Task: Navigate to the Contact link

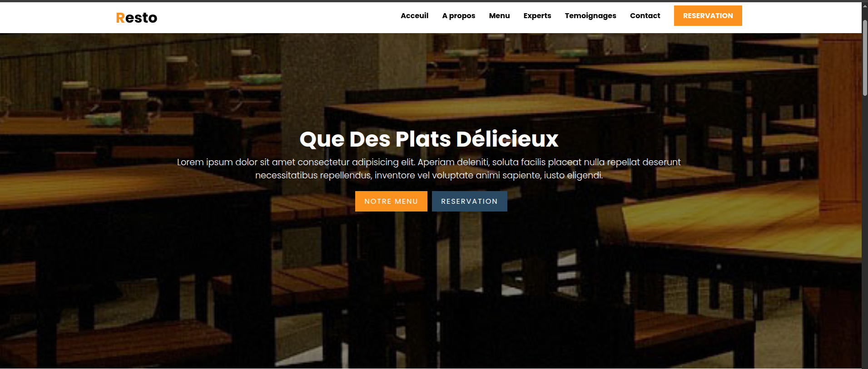Action: 645,16
